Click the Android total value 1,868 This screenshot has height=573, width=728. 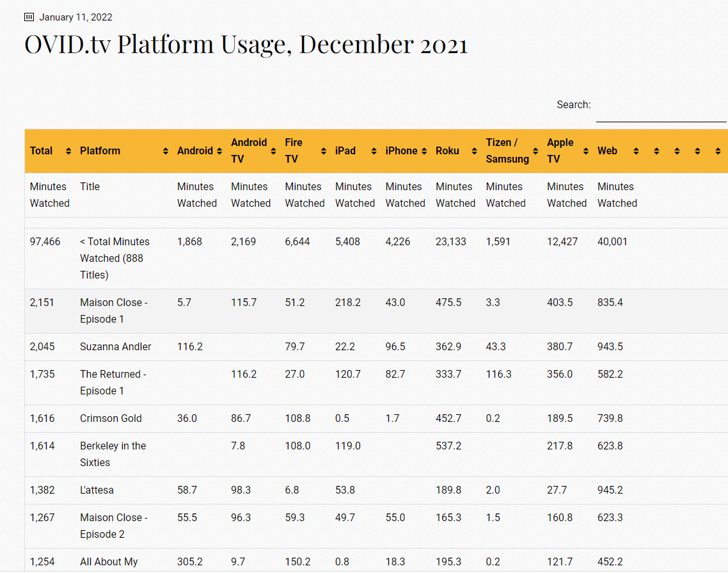[x=189, y=241]
